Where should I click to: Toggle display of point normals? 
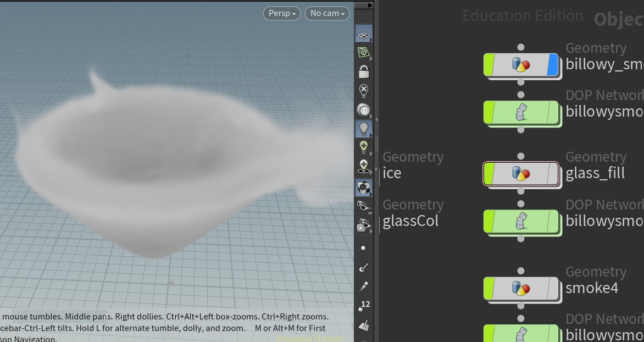[363, 268]
